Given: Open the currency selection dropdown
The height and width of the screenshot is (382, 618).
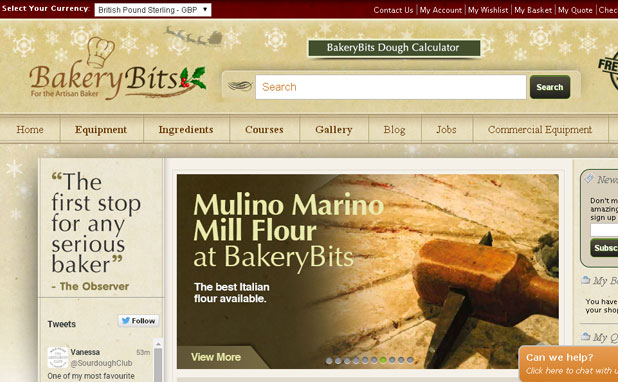Looking at the screenshot, I should click(x=153, y=10).
